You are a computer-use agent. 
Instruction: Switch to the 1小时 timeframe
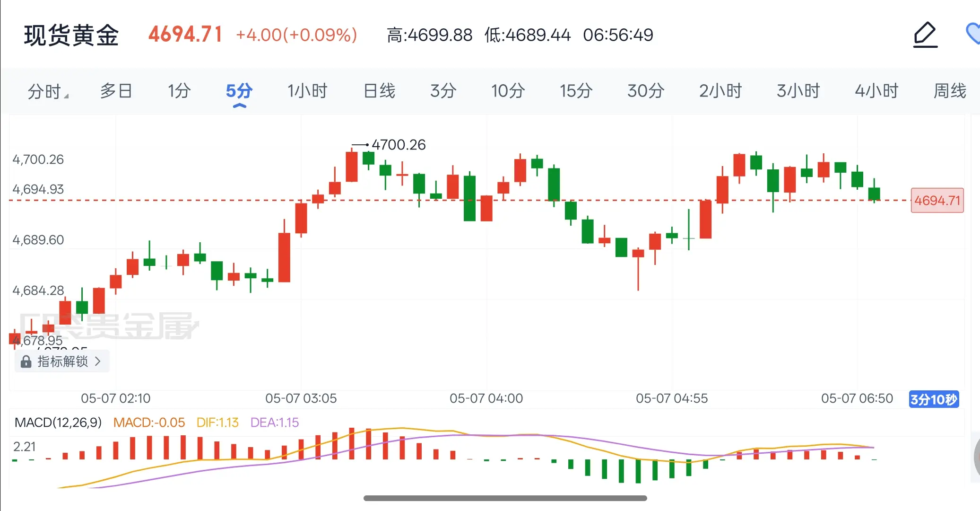click(x=307, y=90)
